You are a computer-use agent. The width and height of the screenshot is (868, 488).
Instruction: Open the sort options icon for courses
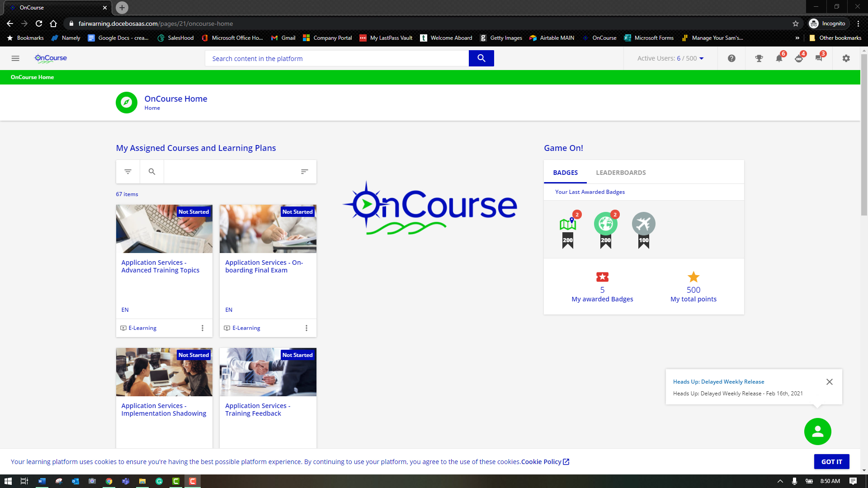click(x=304, y=172)
